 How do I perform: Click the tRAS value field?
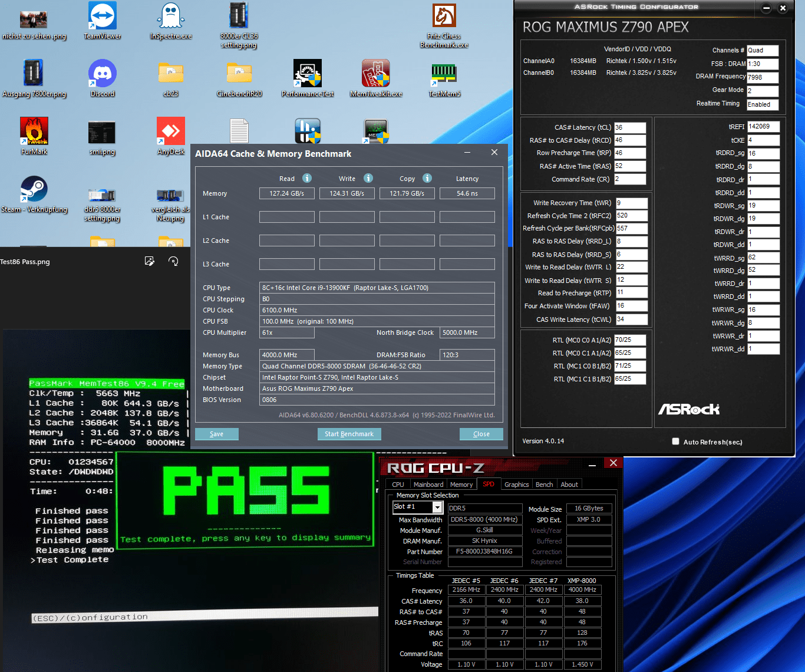click(x=629, y=166)
